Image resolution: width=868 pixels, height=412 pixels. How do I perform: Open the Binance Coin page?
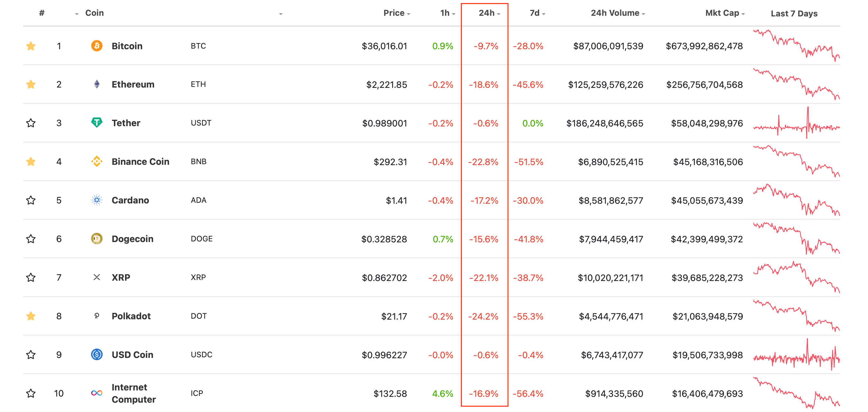140,162
